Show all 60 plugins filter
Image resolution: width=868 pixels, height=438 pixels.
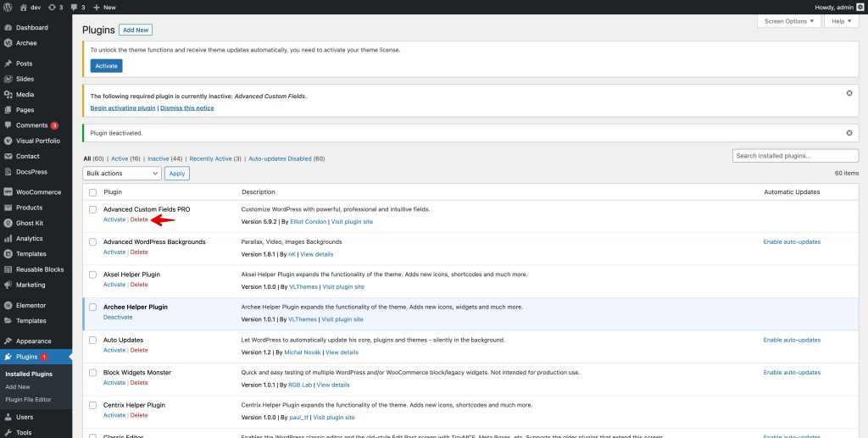(x=93, y=158)
